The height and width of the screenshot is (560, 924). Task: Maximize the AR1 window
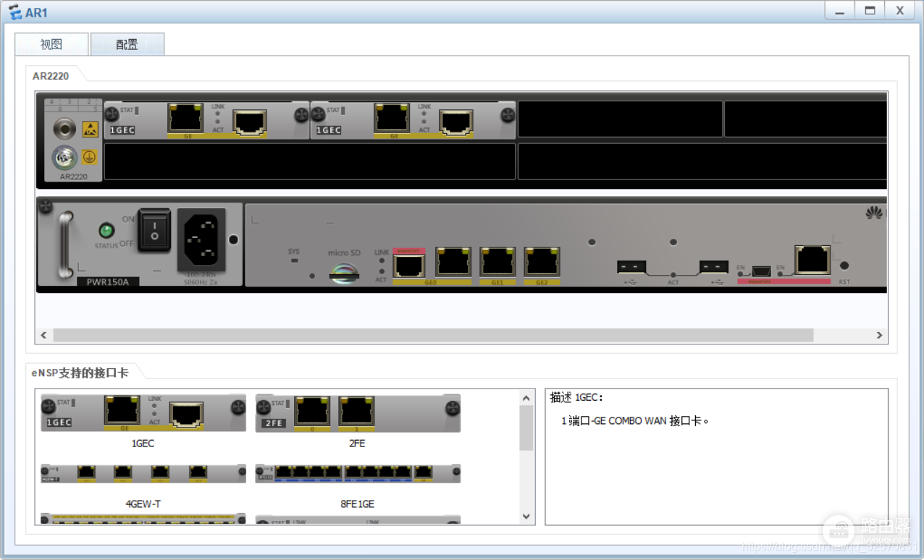(870, 10)
